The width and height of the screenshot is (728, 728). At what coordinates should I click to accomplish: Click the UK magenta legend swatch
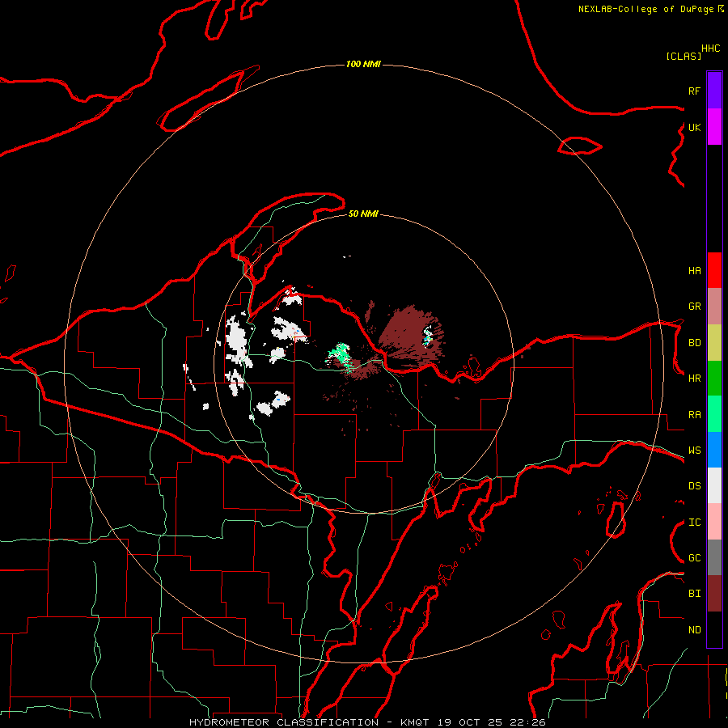click(x=714, y=127)
